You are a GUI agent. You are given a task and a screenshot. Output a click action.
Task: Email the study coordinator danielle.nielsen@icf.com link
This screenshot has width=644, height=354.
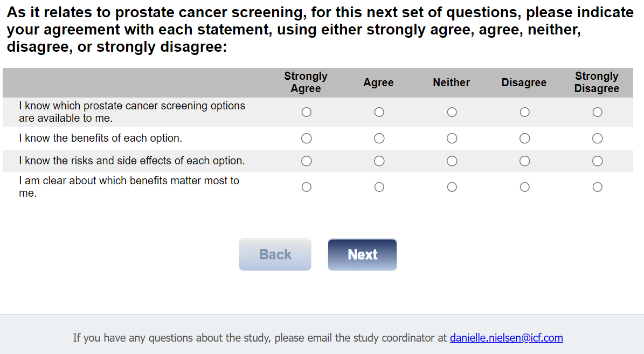point(506,338)
